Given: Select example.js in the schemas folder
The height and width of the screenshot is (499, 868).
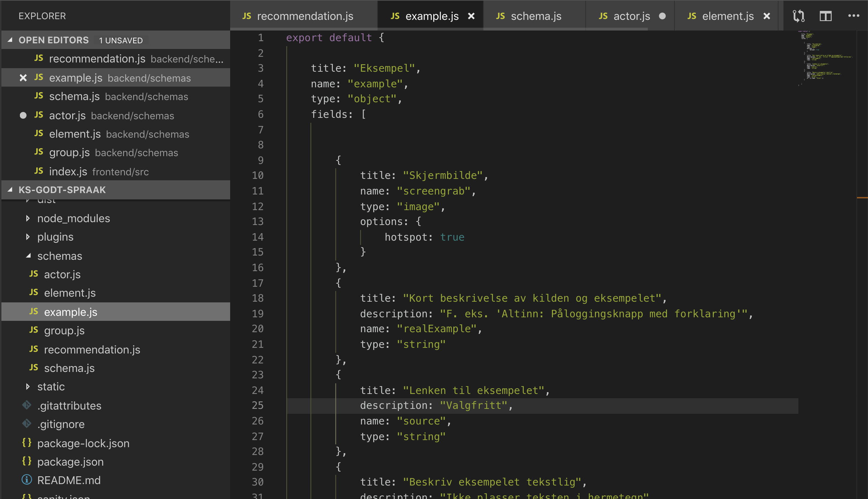Looking at the screenshot, I should (x=115, y=312).
